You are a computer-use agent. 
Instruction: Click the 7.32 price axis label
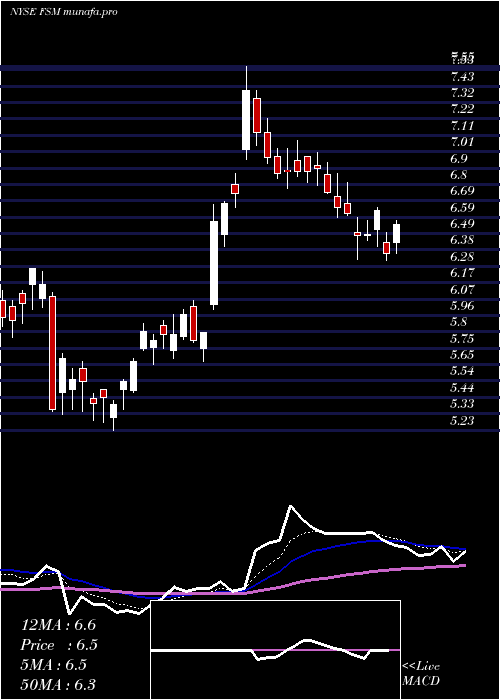(462, 93)
